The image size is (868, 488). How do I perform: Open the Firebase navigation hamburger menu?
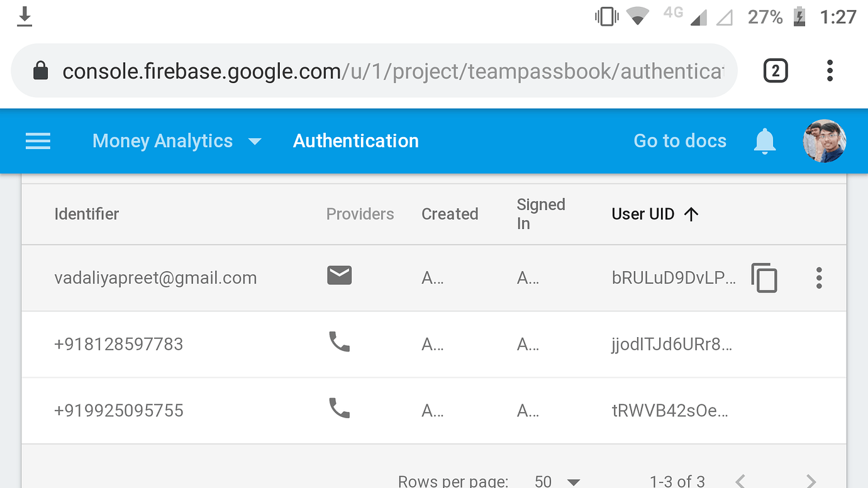(x=38, y=141)
